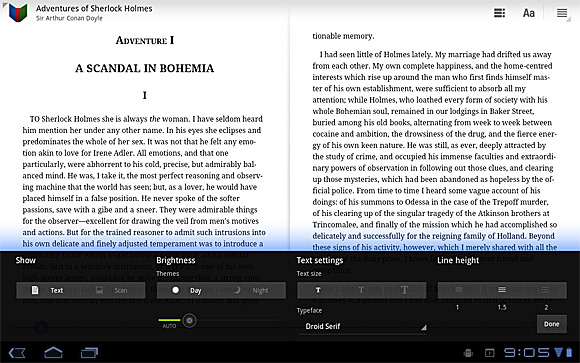
Task: Tap the Android back navigation icon
Action: tap(17, 353)
